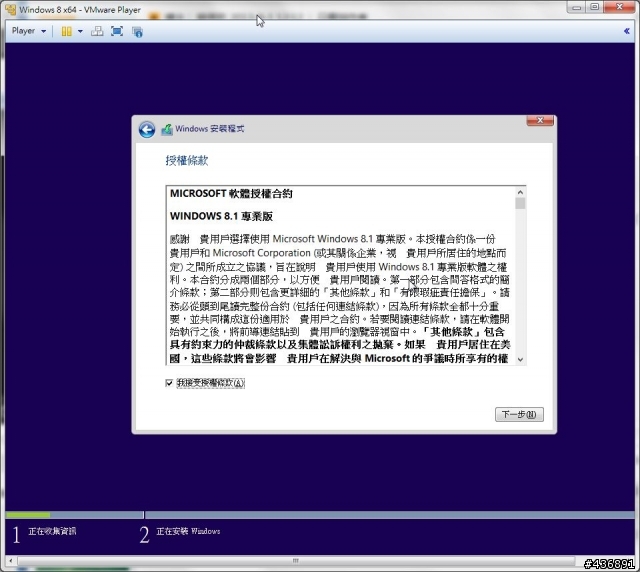This screenshot has width=640, height=572.
Task: Click step 2 正在安裝 Windows label
Action: click(x=188, y=531)
